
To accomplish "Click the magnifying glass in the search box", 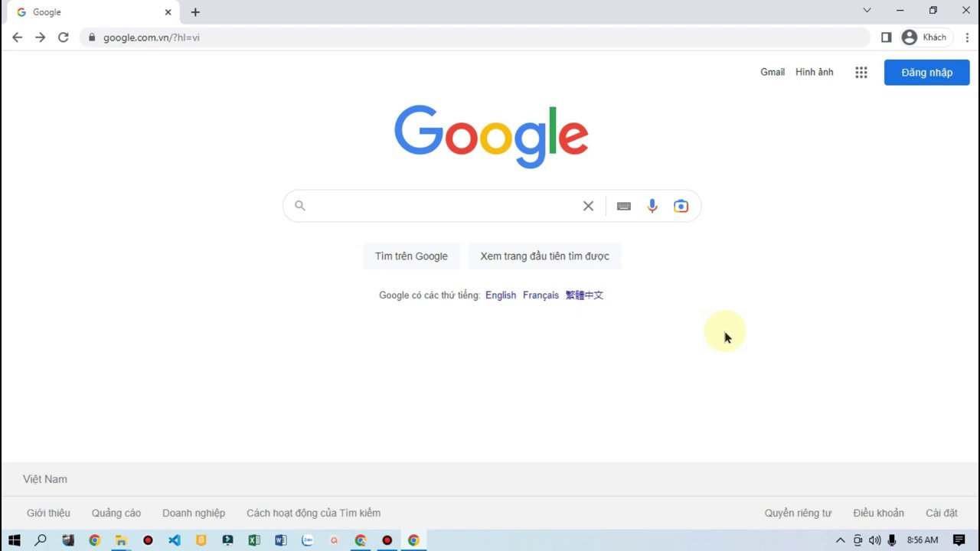I will [299, 205].
